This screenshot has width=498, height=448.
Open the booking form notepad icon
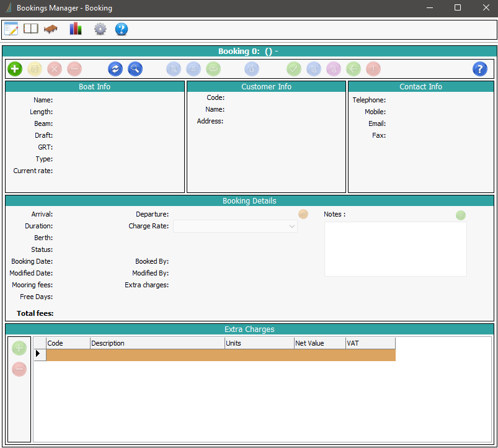(x=11, y=29)
